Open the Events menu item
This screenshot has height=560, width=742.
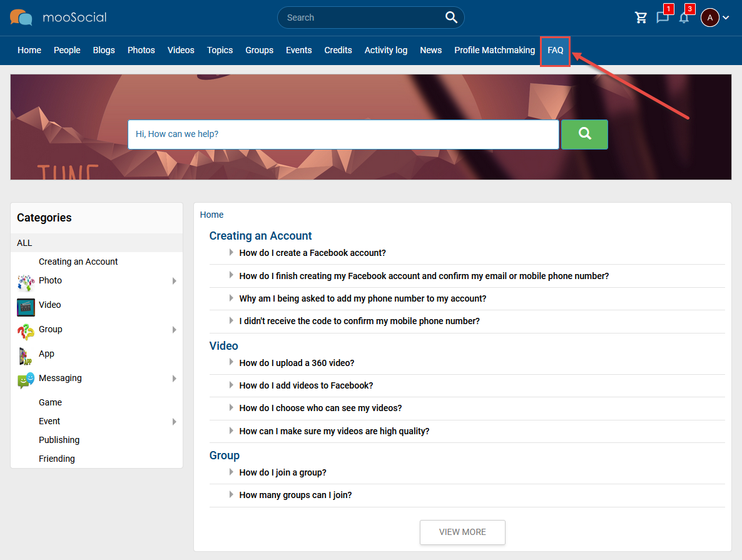pyautogui.click(x=298, y=50)
